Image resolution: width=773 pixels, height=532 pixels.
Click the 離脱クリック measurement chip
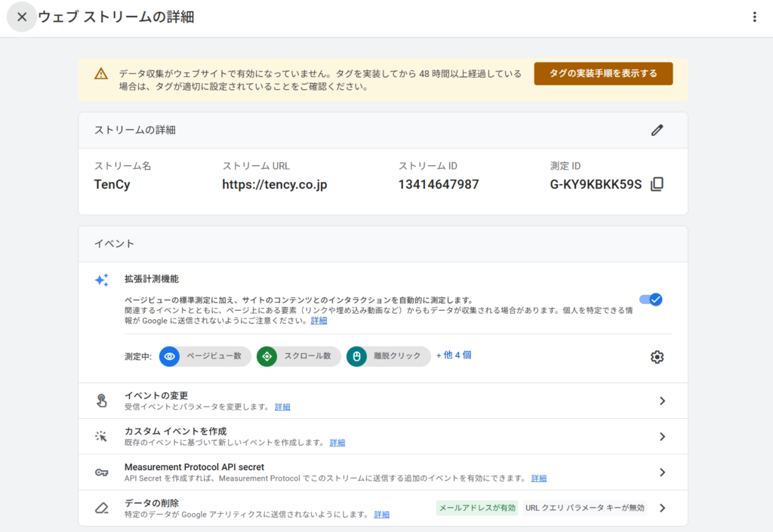point(389,356)
